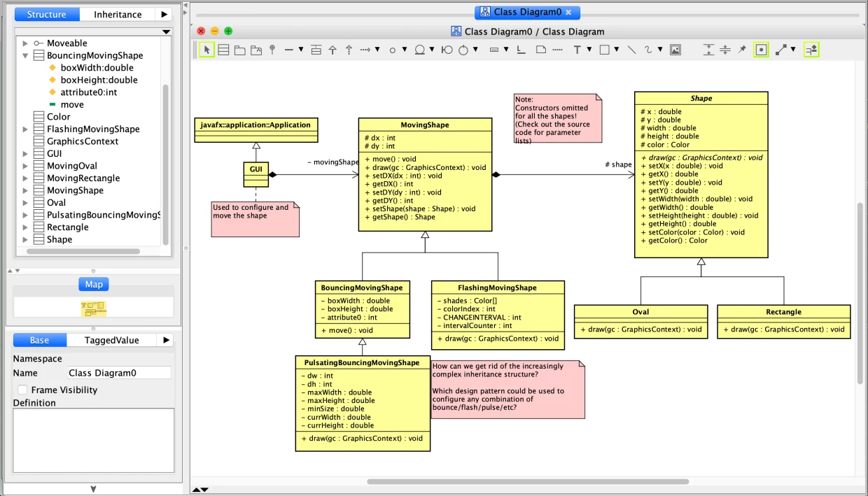Click the Map panel button
Screen dimensions: 868x496
pos(94,284)
